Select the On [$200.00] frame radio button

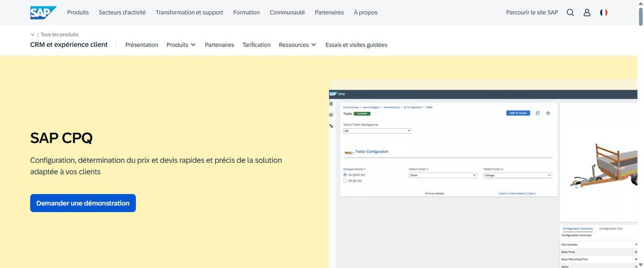click(x=345, y=175)
